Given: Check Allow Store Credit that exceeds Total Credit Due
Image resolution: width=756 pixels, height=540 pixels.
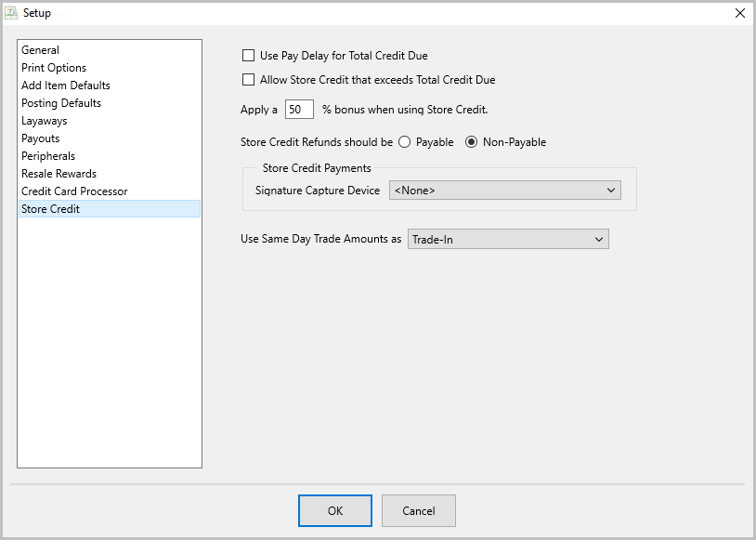Looking at the screenshot, I should [248, 80].
